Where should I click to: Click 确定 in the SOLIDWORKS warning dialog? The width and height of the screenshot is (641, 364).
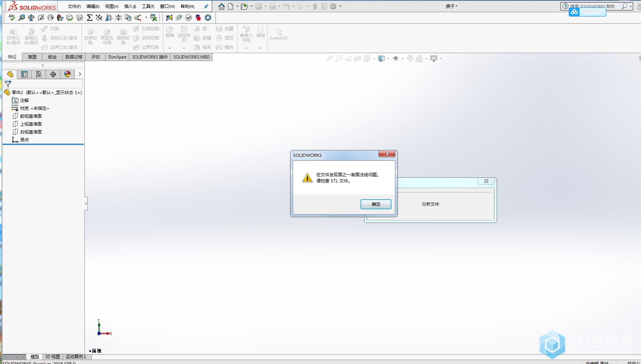(376, 204)
